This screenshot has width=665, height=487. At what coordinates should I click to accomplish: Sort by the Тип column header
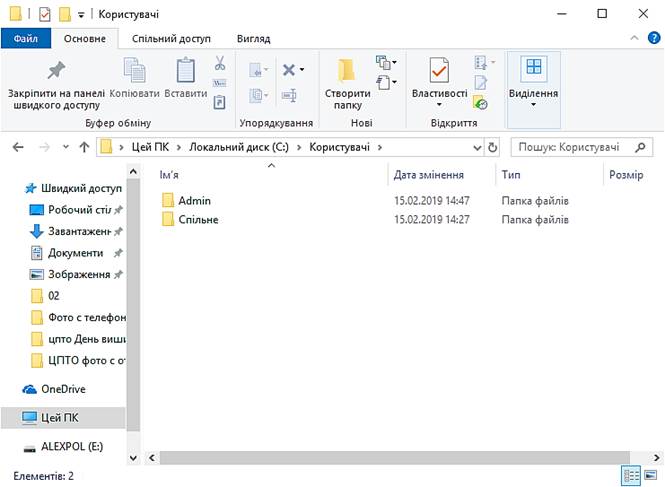pyautogui.click(x=549, y=175)
